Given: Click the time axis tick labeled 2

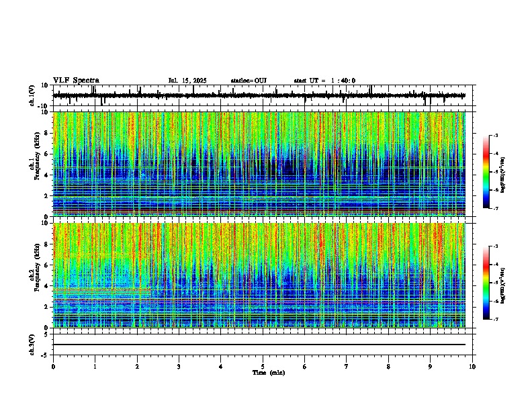Looking at the screenshot, I should [x=137, y=367].
